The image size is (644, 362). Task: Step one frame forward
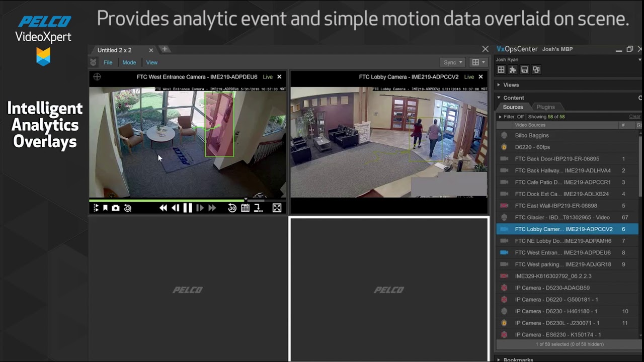point(200,208)
